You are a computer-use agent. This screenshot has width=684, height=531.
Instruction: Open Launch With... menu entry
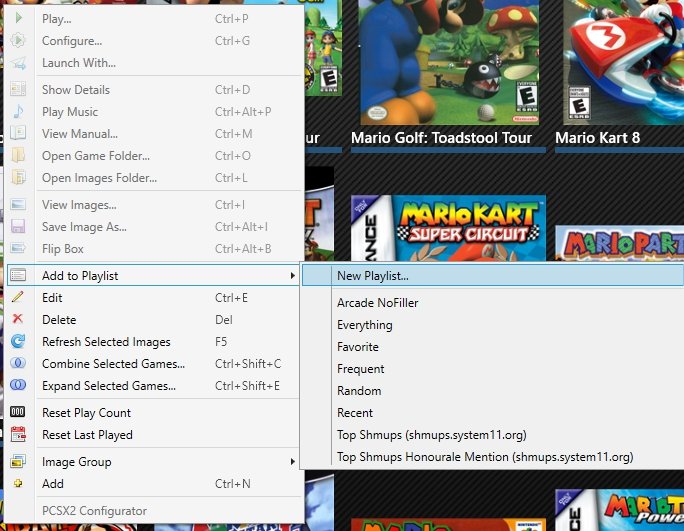154,63
